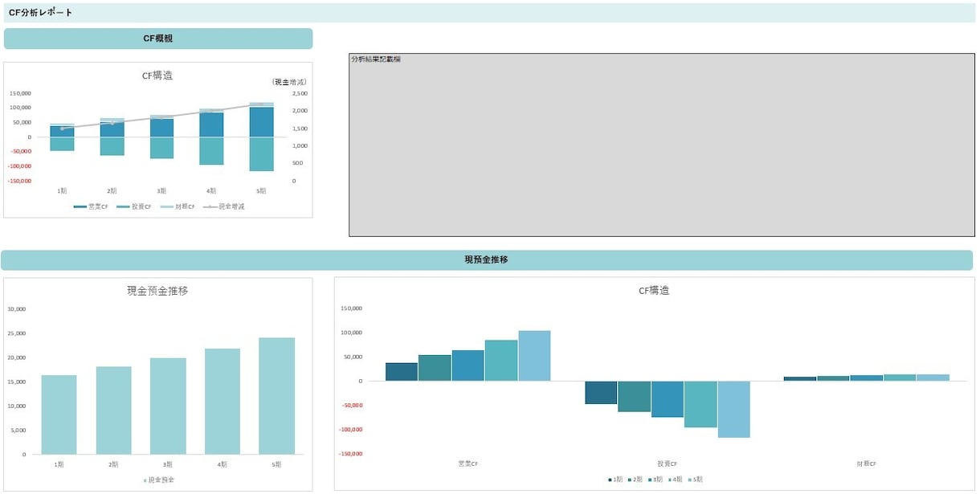Screen dimensions: 980x494
Task: Click the 1期 bar in the 現金預金推移 chart
Action: coord(59,414)
